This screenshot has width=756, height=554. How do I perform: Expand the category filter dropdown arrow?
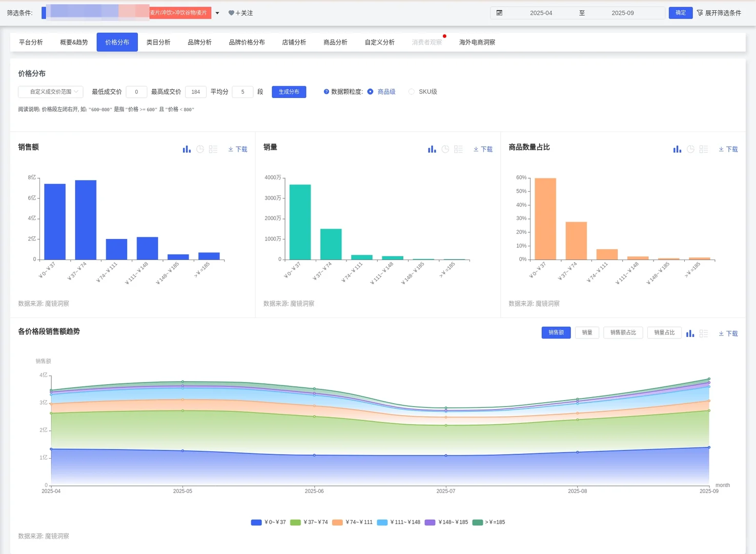pos(217,13)
